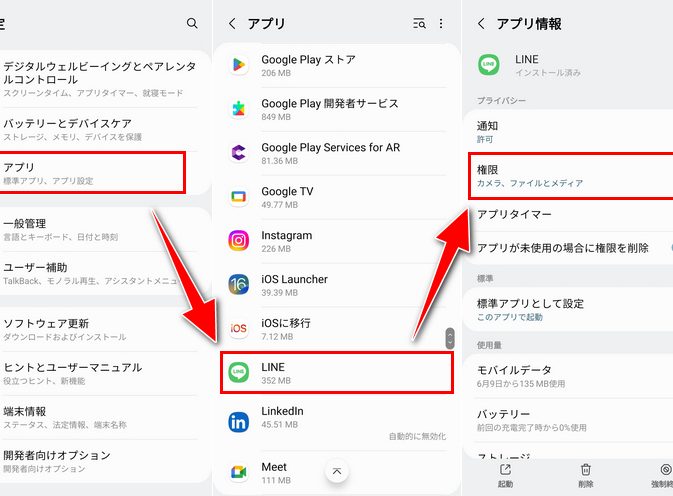Select Instagram row text

pos(286,241)
